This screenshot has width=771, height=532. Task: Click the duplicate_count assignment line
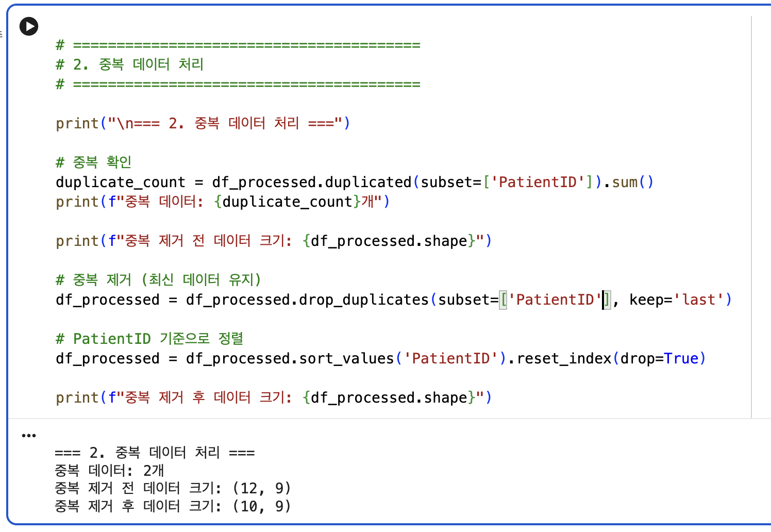[x=355, y=182]
